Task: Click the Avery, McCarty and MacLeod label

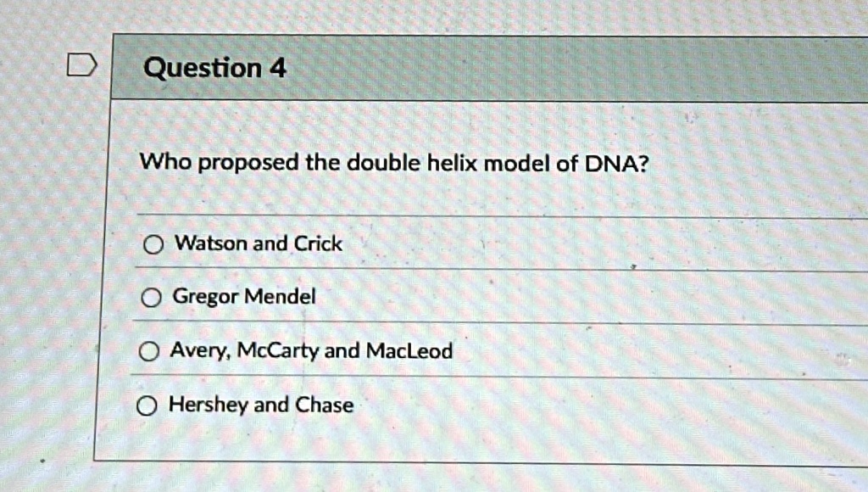Action: [313, 350]
